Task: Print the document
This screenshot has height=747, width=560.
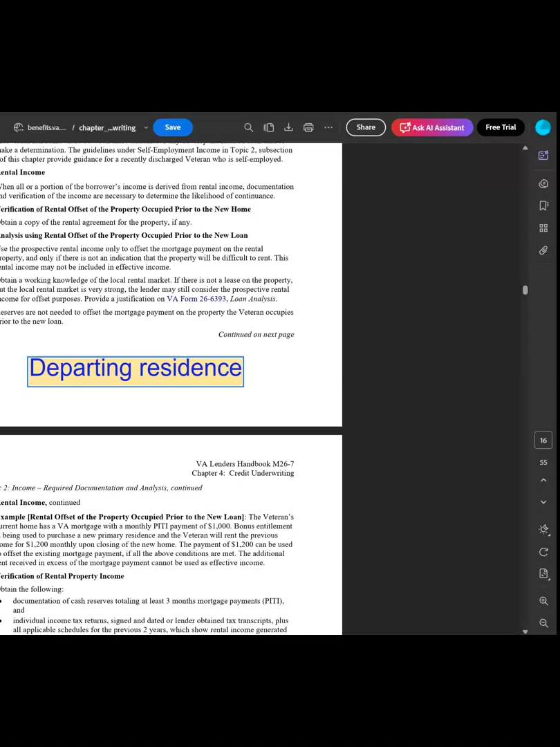Action: click(308, 127)
